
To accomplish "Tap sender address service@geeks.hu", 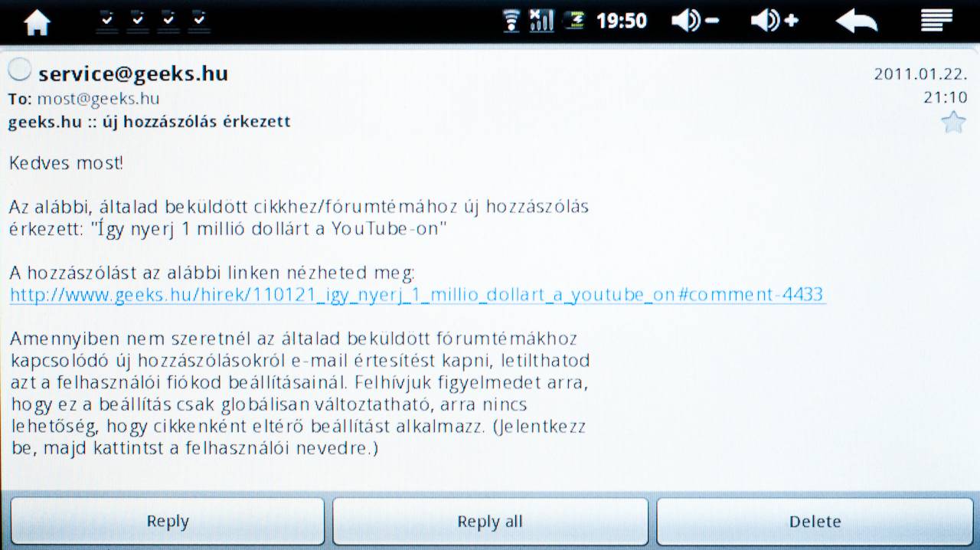I will [x=133, y=74].
